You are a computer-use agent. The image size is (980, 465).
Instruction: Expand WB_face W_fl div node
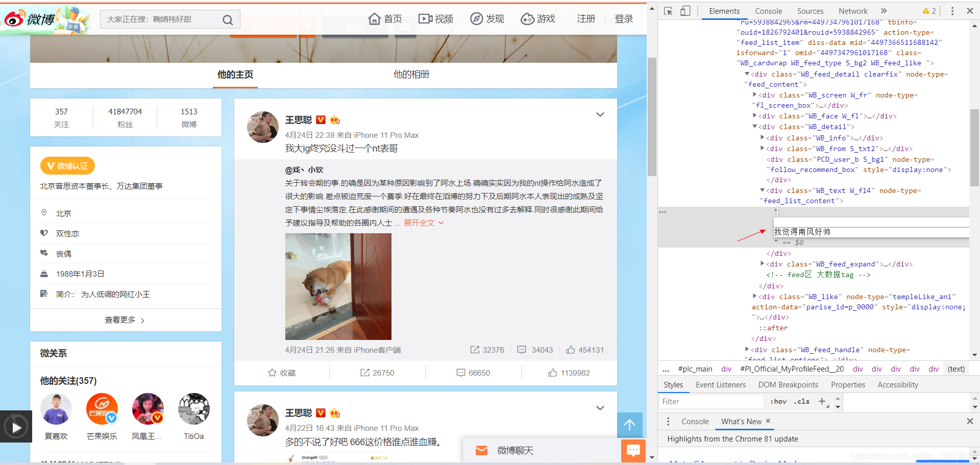click(755, 116)
